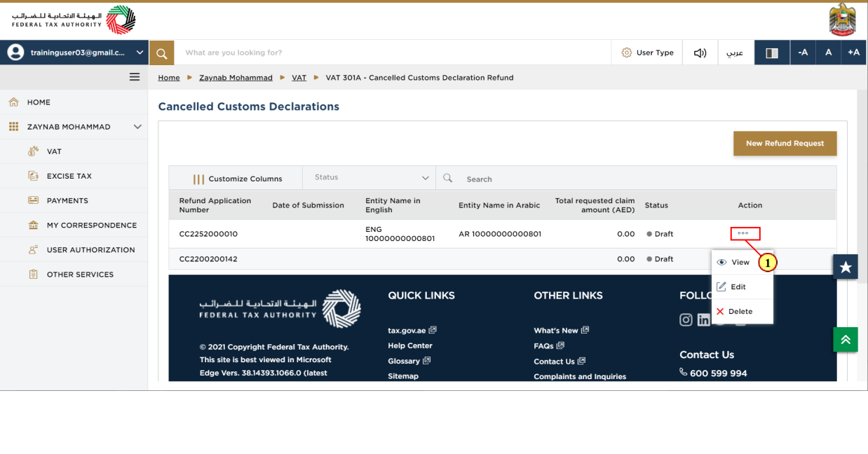
Task: Click the UAE emblem in the header
Action: tap(842, 20)
